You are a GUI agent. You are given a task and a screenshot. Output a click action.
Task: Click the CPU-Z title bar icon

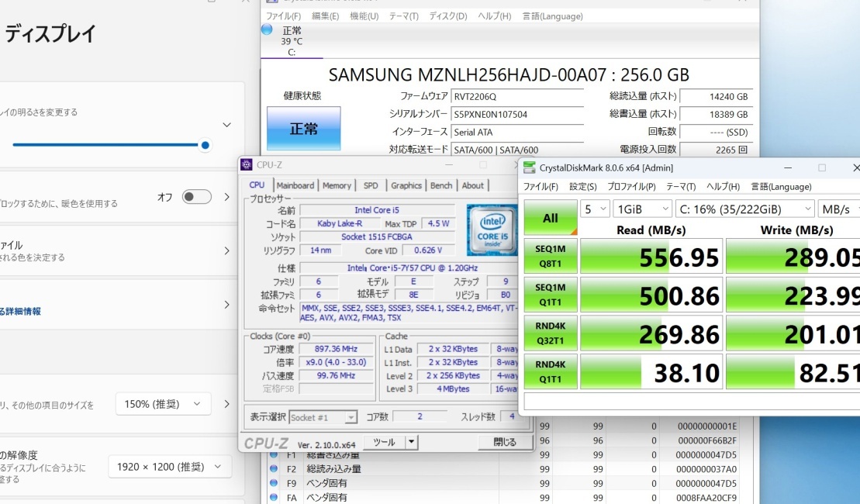click(x=247, y=164)
